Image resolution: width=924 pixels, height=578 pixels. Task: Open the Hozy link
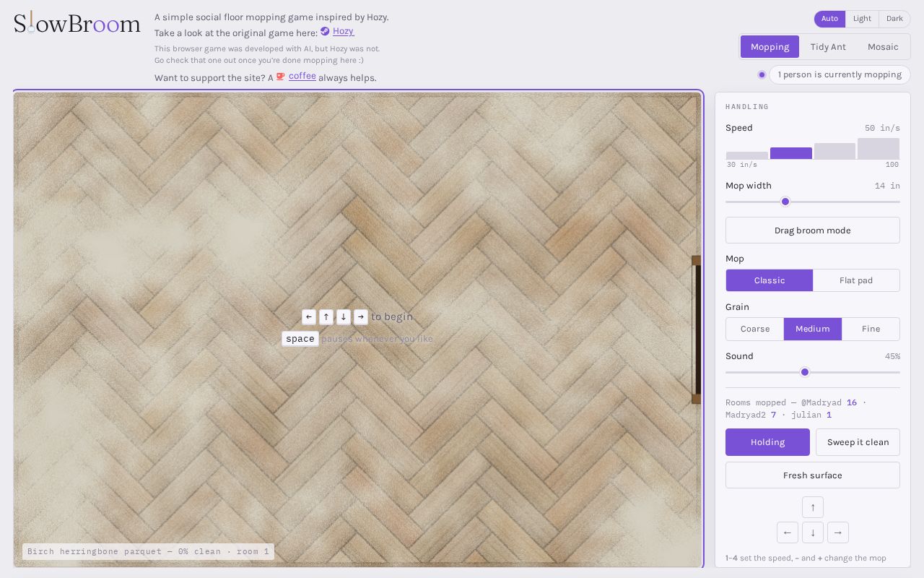pos(343,32)
